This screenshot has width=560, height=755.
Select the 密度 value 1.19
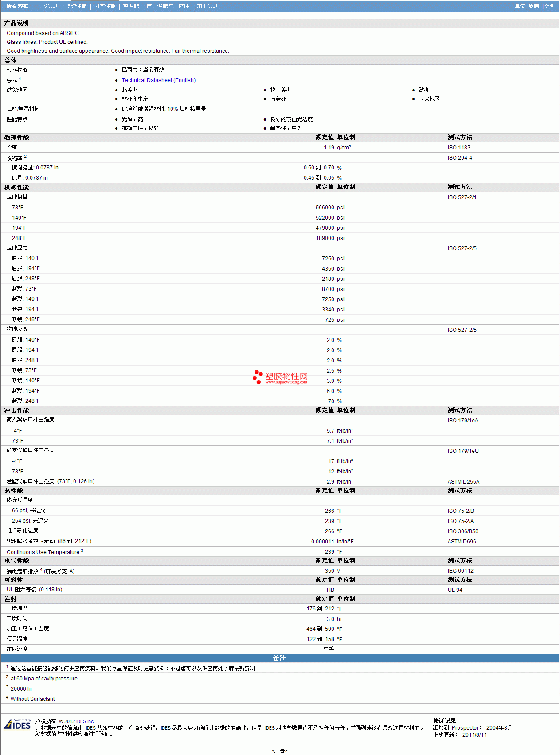coord(329,148)
